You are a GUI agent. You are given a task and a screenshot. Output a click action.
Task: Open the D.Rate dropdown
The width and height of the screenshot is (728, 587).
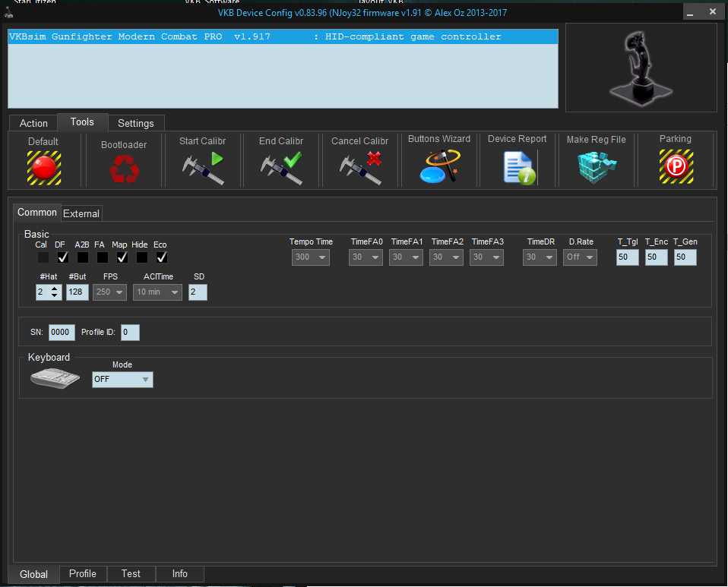point(580,257)
